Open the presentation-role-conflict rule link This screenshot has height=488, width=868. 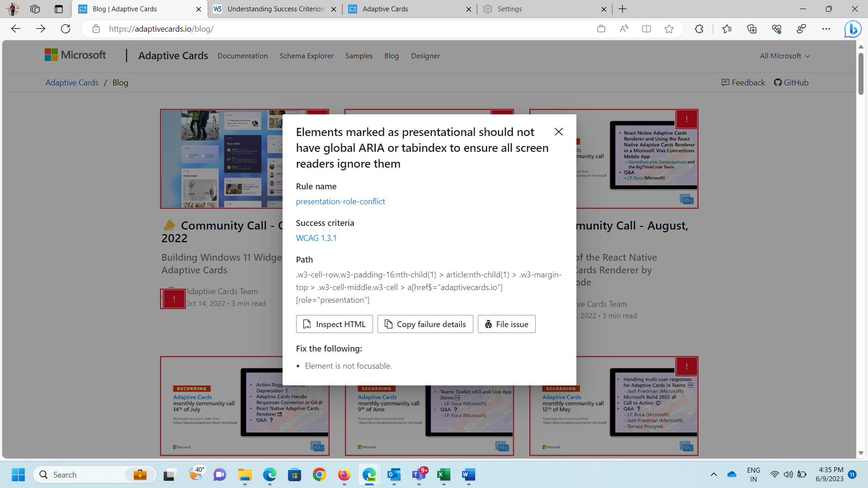[x=340, y=201]
